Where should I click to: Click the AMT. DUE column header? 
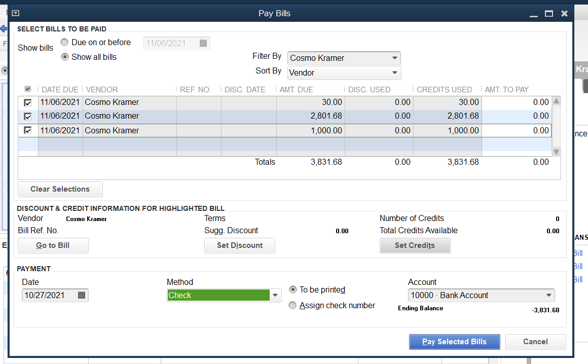coord(296,90)
